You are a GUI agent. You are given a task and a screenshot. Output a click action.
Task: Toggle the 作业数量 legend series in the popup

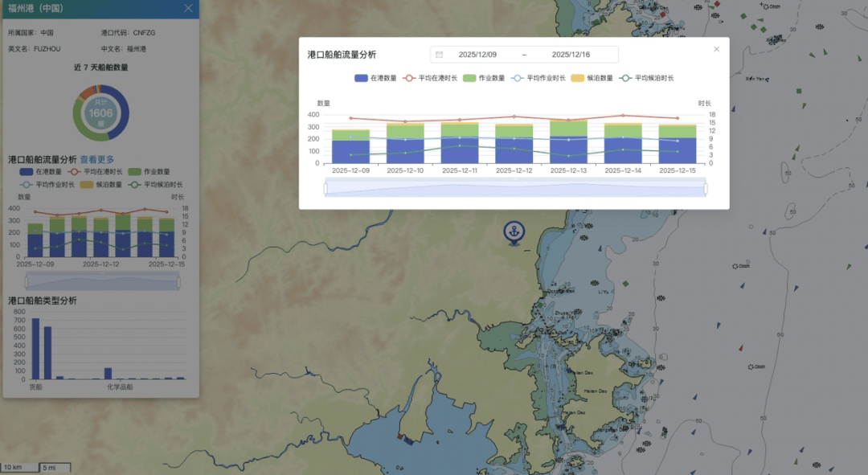click(x=484, y=78)
